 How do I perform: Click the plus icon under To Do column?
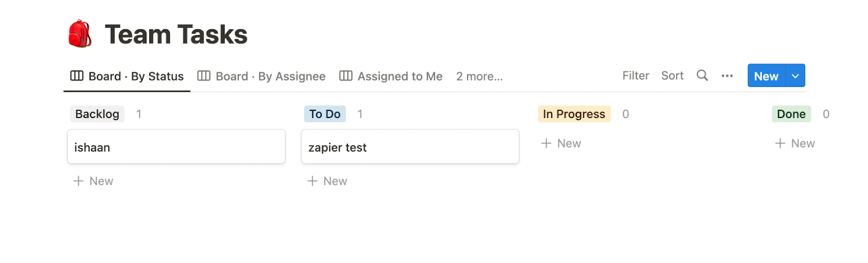pyautogui.click(x=312, y=181)
